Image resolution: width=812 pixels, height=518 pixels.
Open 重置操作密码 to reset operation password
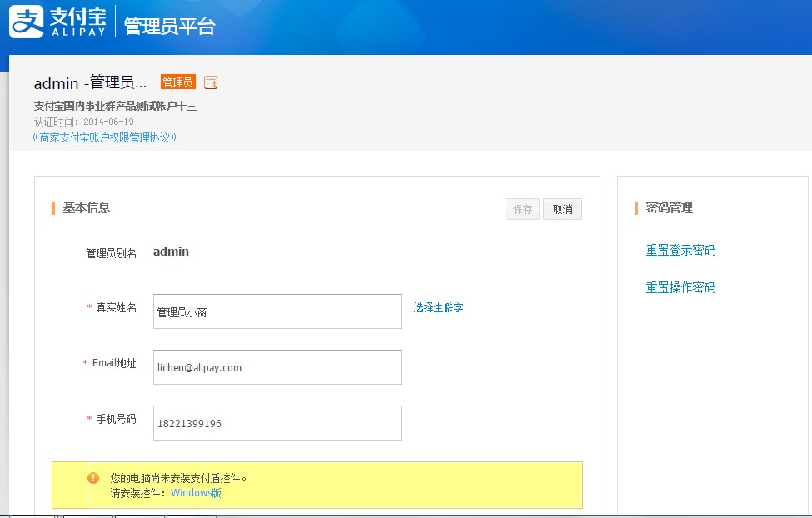point(680,288)
